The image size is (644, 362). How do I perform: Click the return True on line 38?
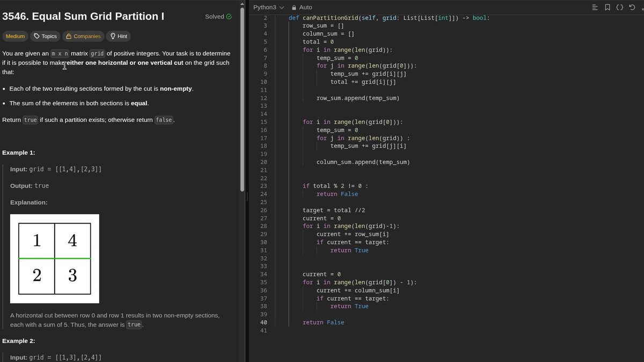click(x=349, y=306)
